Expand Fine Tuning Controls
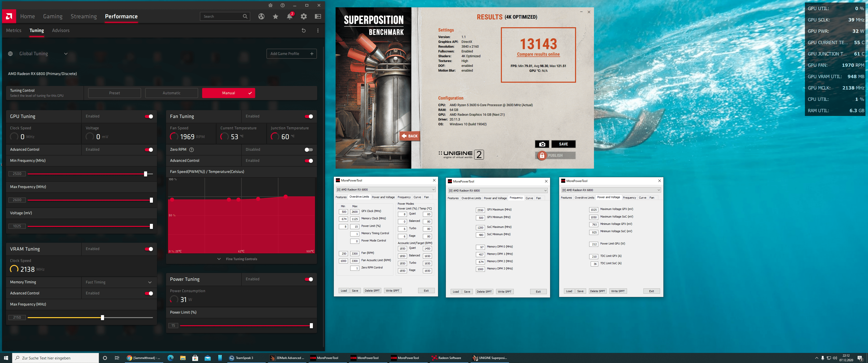 pyautogui.click(x=237, y=259)
